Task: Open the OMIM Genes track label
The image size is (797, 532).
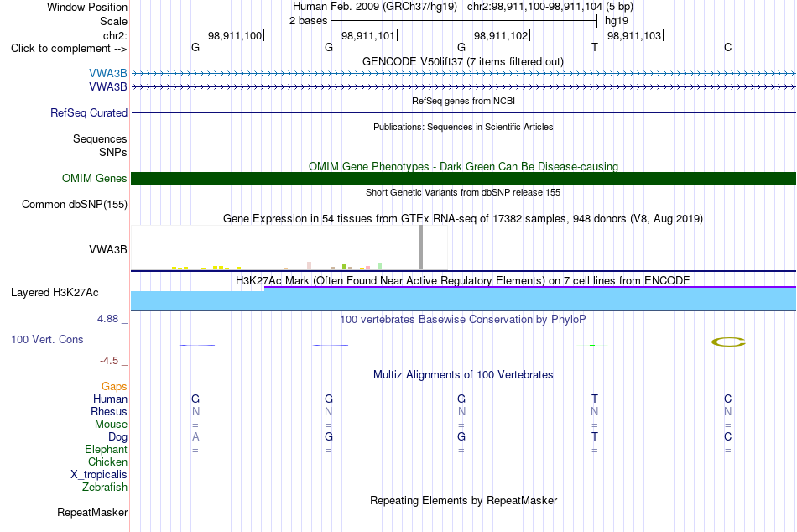Action: pyautogui.click(x=94, y=179)
